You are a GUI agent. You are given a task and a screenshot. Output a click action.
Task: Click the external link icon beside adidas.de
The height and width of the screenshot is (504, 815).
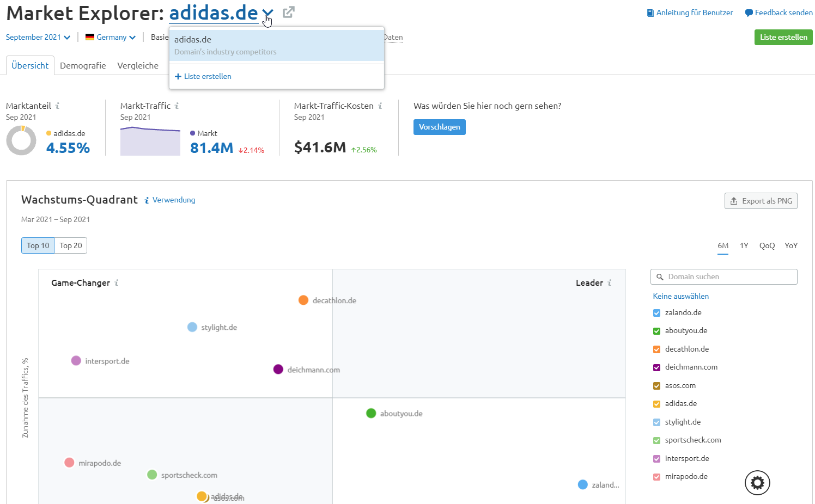tap(289, 11)
